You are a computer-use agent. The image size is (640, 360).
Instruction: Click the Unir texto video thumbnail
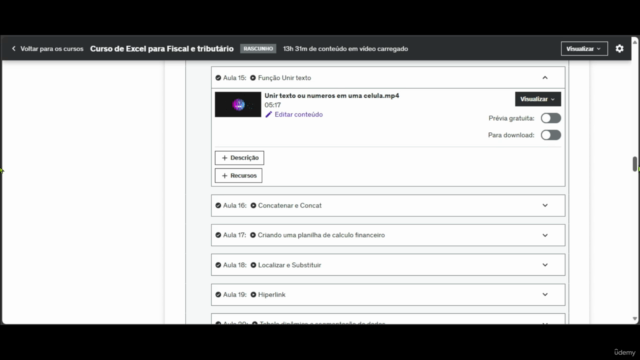[238, 104]
